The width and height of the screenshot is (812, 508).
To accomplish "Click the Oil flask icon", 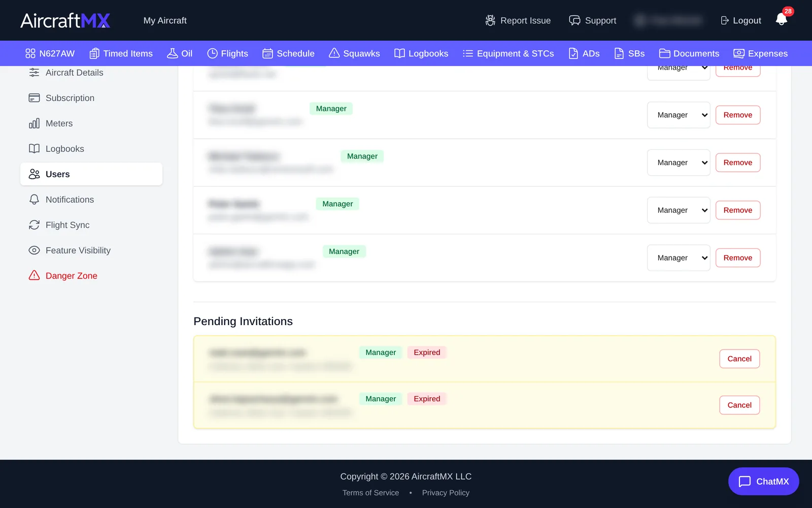I will pos(173,53).
